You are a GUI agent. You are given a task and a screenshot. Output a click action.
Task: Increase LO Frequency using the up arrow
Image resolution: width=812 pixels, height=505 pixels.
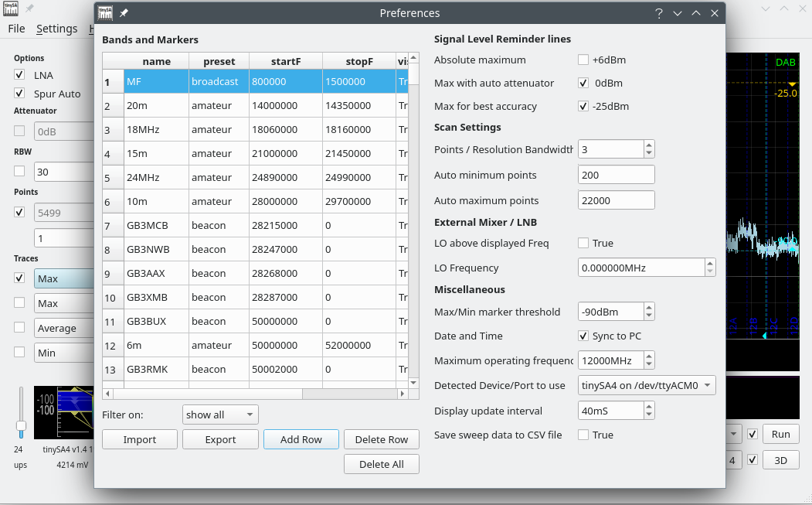(x=710, y=264)
